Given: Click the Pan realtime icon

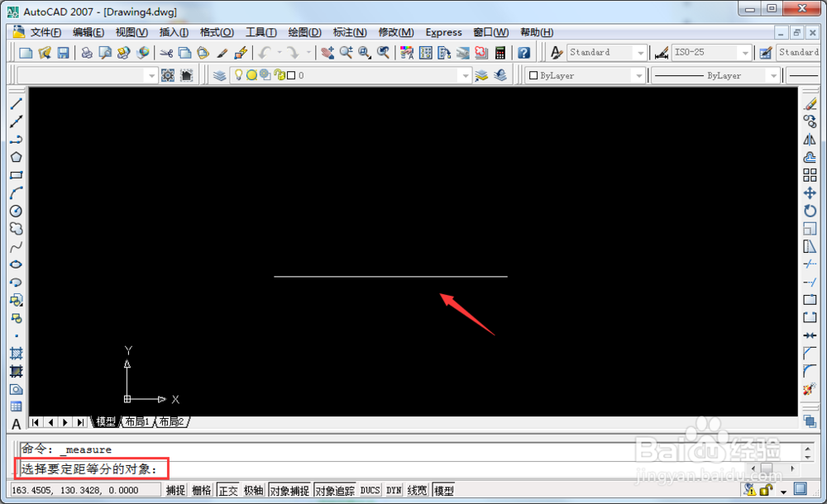Looking at the screenshot, I should click(x=327, y=52).
